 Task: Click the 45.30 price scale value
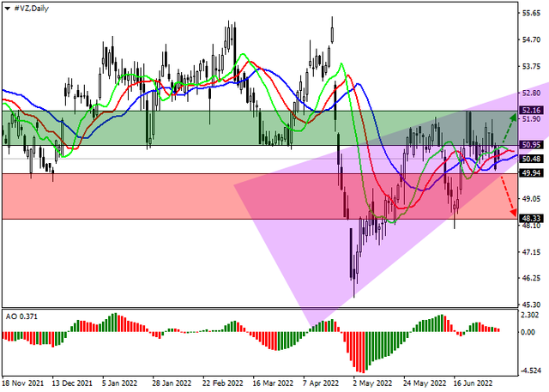[x=531, y=305]
